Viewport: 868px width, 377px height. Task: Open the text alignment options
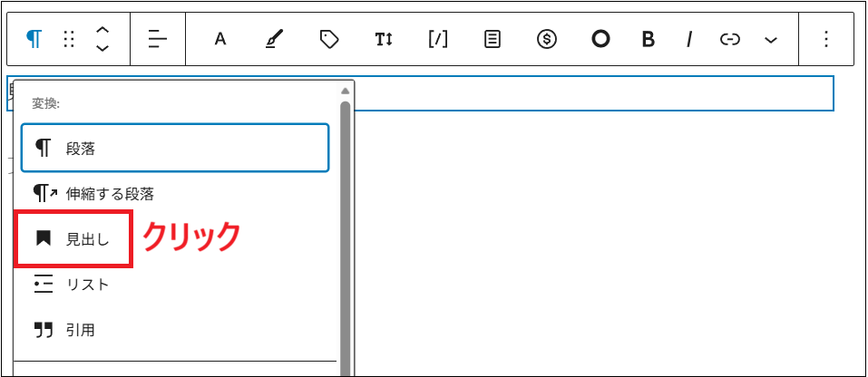158,39
